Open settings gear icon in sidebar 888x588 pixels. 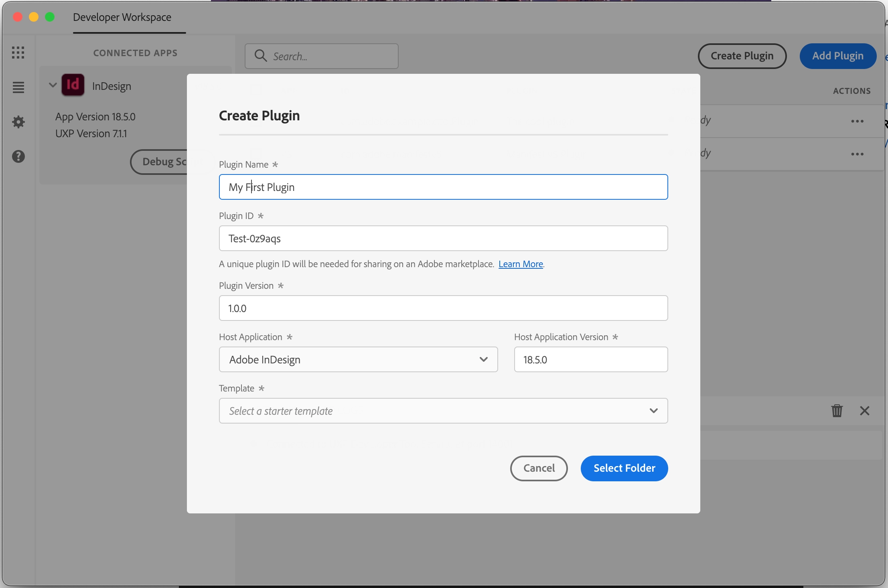(18, 122)
